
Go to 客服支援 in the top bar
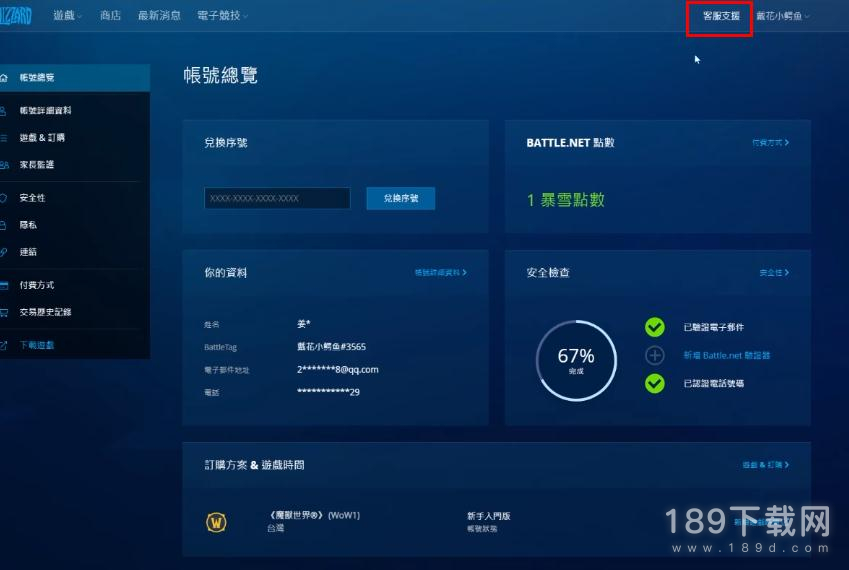pos(720,16)
